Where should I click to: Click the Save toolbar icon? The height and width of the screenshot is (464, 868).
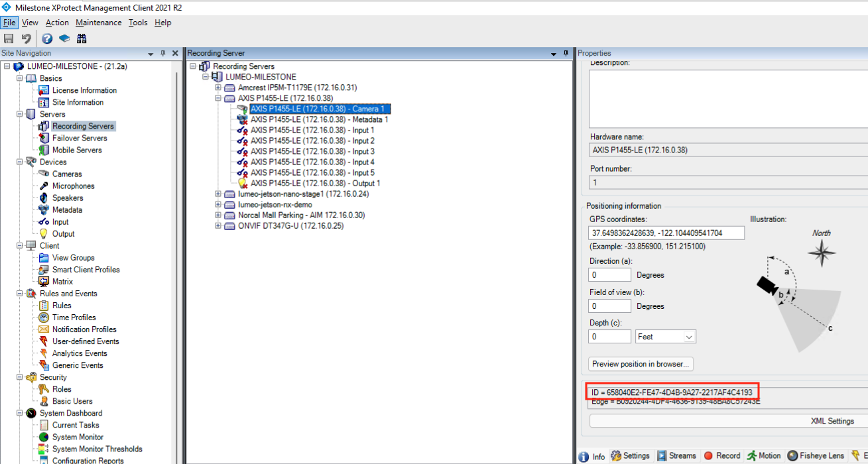point(9,38)
